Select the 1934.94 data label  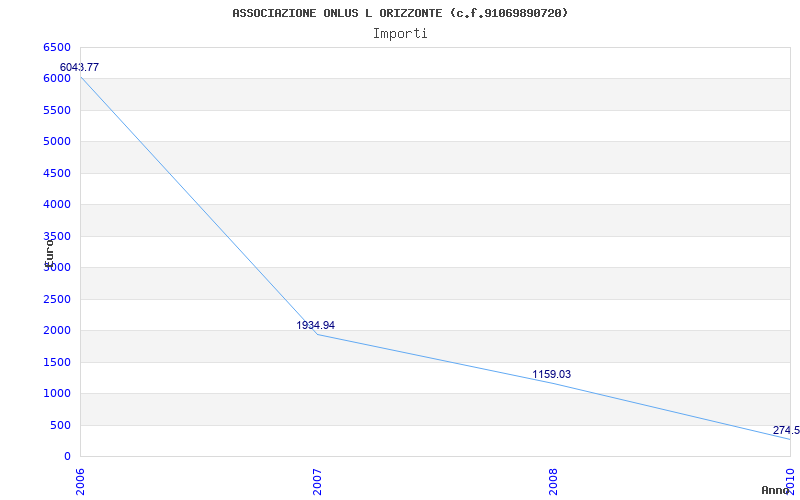(315, 325)
